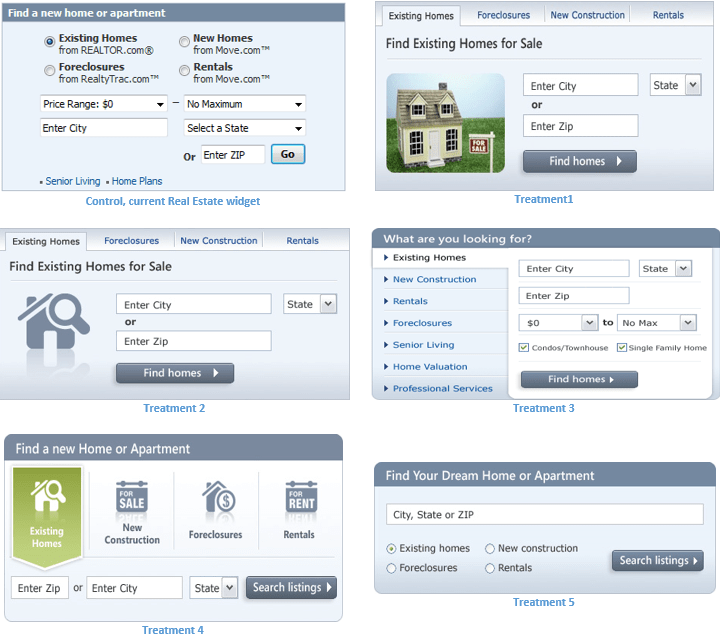This screenshot has width=720, height=638.
Task: Click the City, State or ZIP field
Action: 545,515
